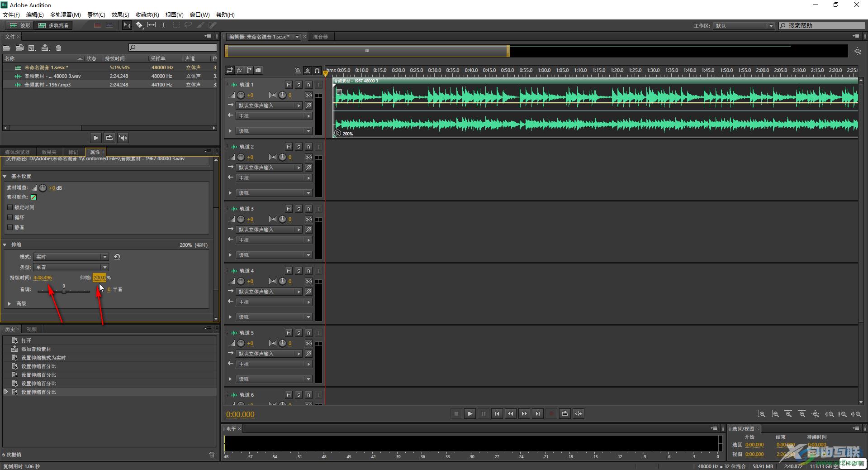Play file preview in Files panel
Screen dimensions: 868x470
click(x=96, y=138)
